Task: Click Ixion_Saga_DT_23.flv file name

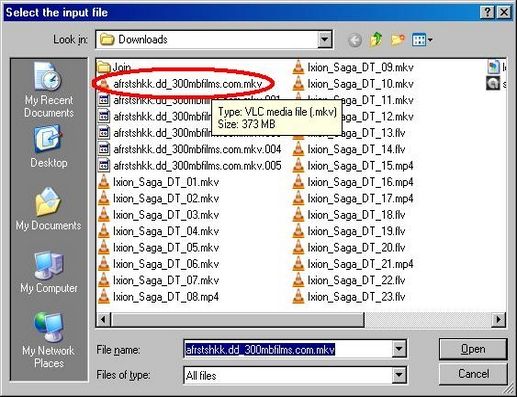Action: pyautogui.click(x=356, y=296)
